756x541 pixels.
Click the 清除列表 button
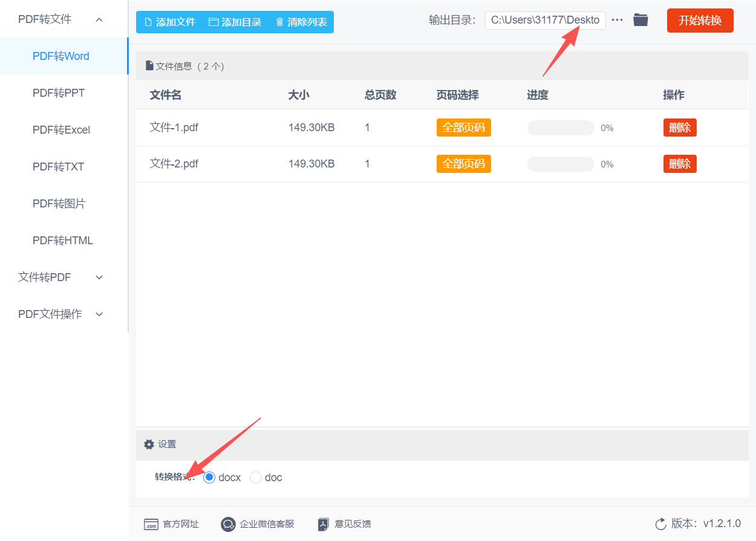(301, 22)
